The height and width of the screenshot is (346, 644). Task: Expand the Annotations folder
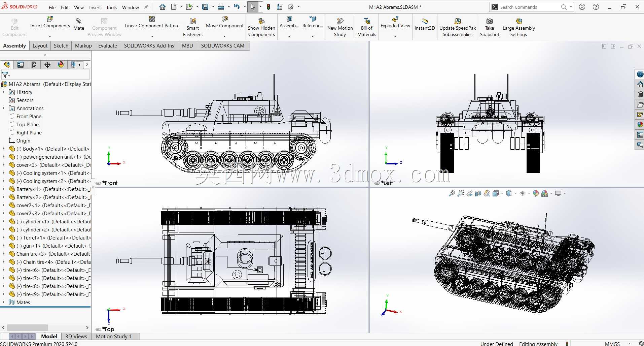pos(4,108)
